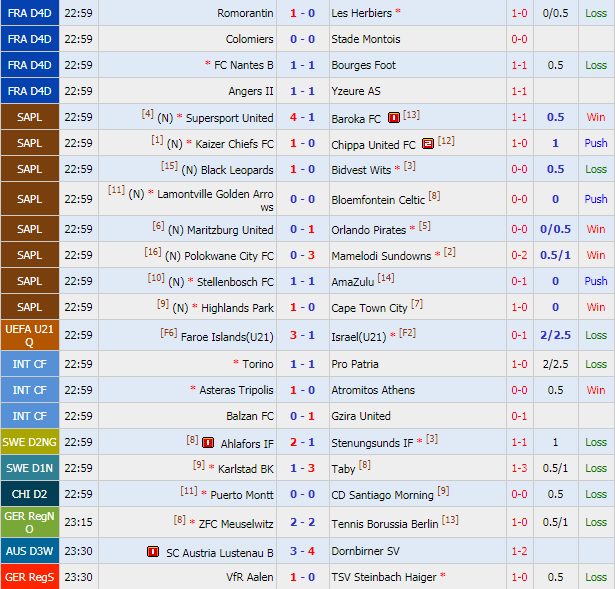Click the 3 - 1 score of Faroe Islands(U21) match
This screenshot has width=615, height=589.
point(302,335)
